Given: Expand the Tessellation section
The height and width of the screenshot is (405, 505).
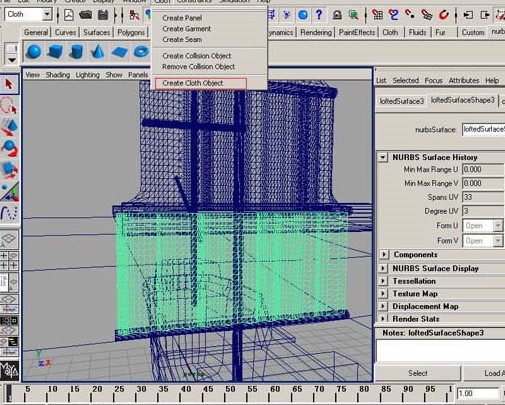Looking at the screenshot, I should coord(383,281).
